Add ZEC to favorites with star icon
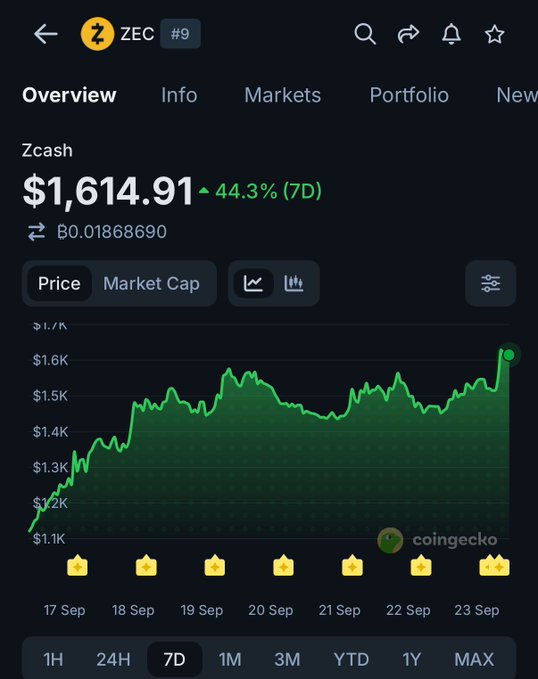Image resolution: width=538 pixels, height=679 pixels. (x=494, y=34)
